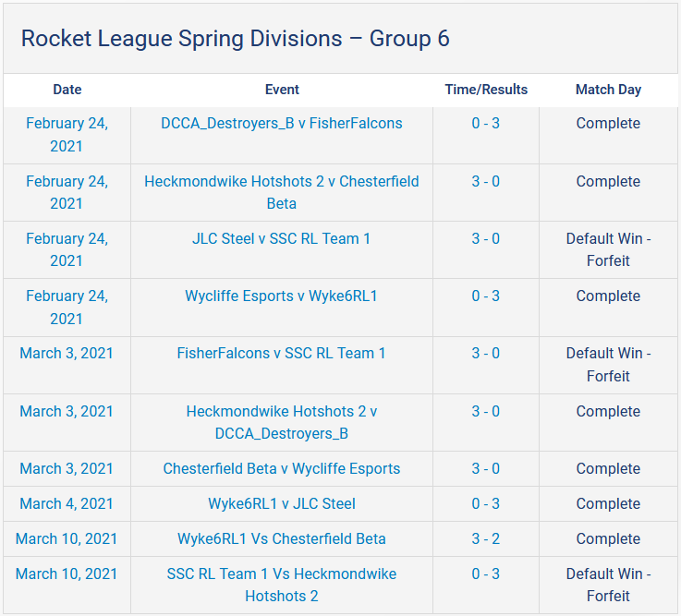
Task: Click the 3 - 2 result link
Action: (x=485, y=539)
